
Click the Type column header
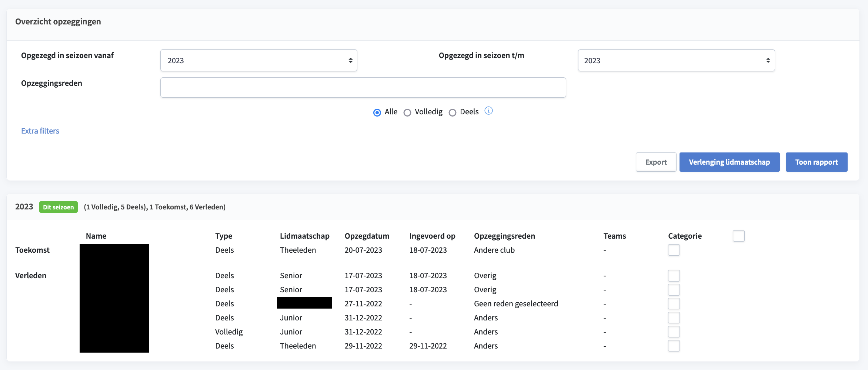(224, 236)
